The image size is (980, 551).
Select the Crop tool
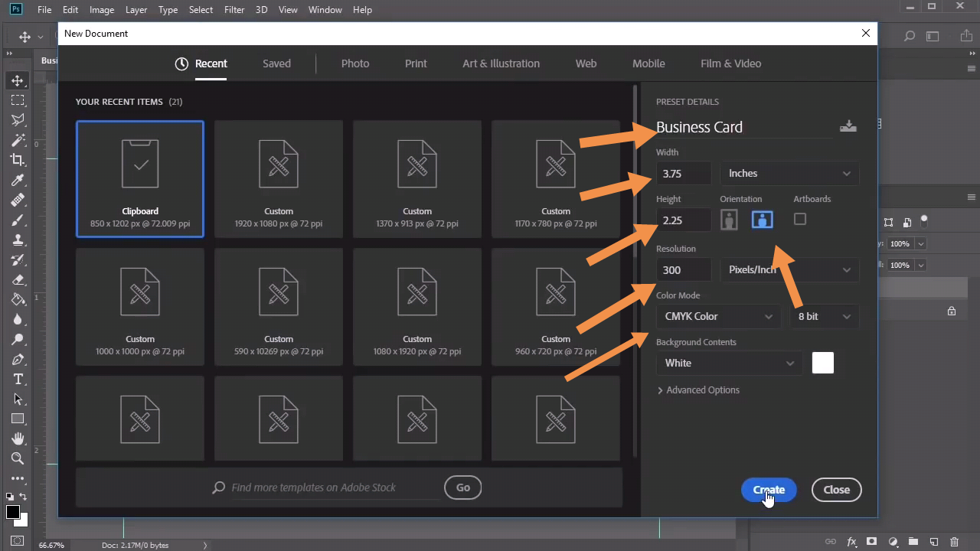pos(18,160)
